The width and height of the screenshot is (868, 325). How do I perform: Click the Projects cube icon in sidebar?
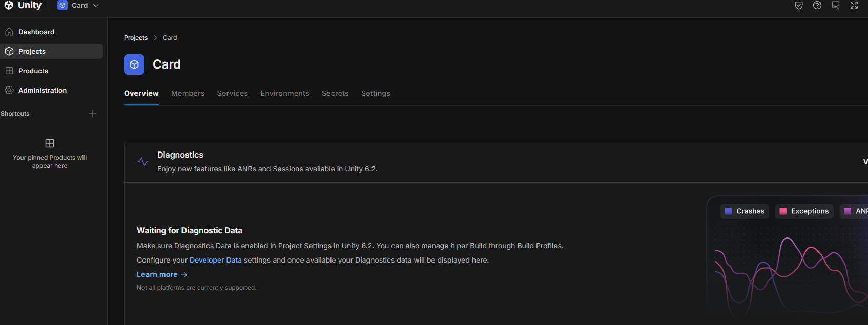point(9,51)
